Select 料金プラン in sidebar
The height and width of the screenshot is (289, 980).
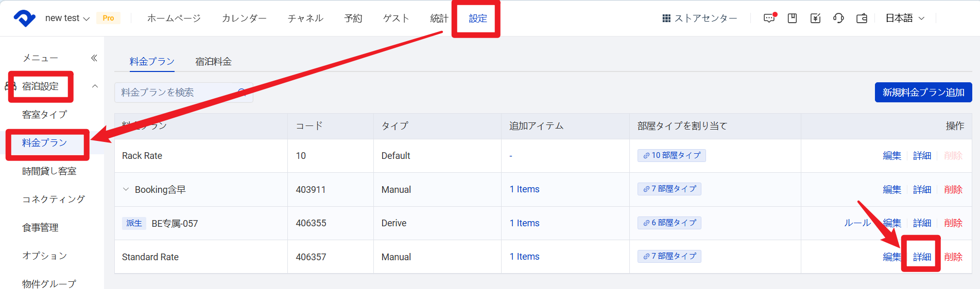(x=44, y=142)
